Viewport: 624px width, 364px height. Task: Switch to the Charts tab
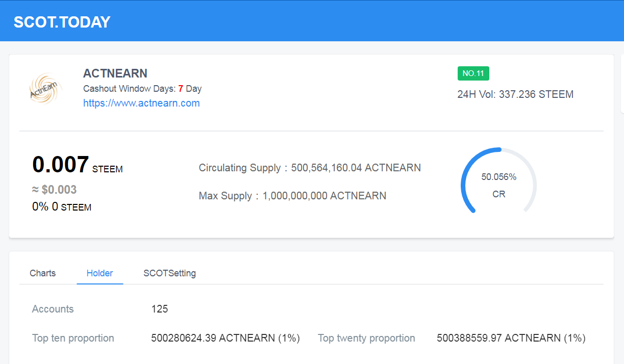pos(42,273)
